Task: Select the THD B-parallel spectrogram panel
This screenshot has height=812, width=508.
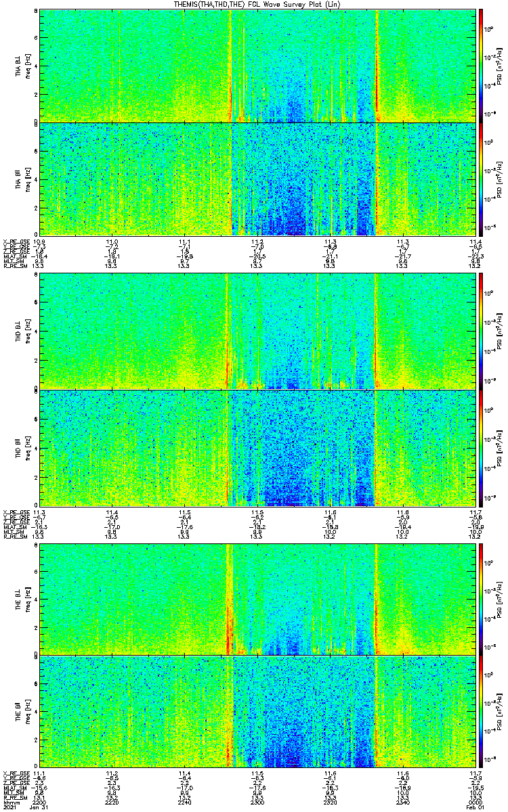Action: click(x=256, y=448)
